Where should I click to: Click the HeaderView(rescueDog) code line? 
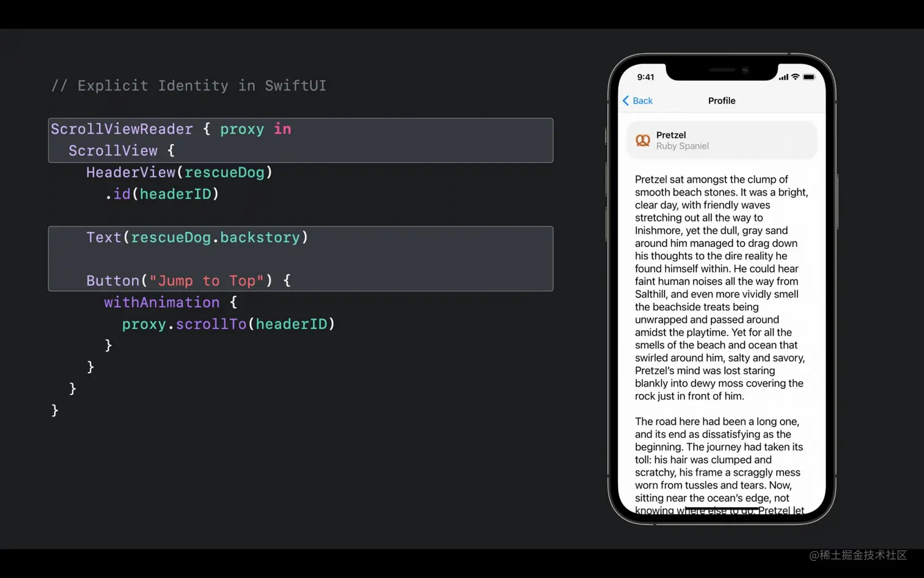pyautogui.click(x=179, y=172)
